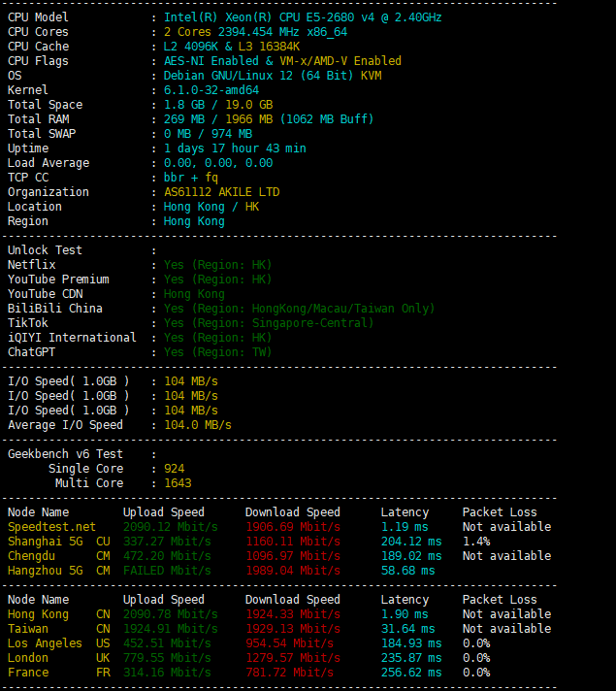Click the Intel Xeon CPU model text
The height and width of the screenshot is (691, 616).
[303, 17]
